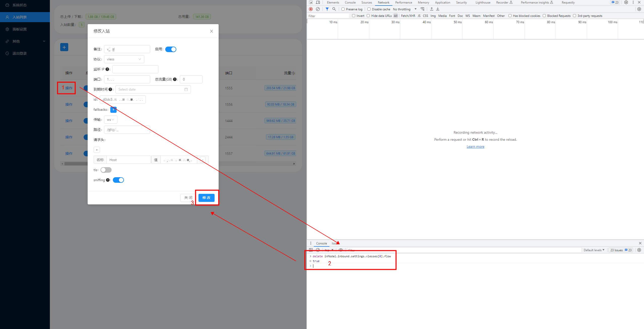Stop recording network activity
This screenshot has height=329, width=644.
coord(311,9)
